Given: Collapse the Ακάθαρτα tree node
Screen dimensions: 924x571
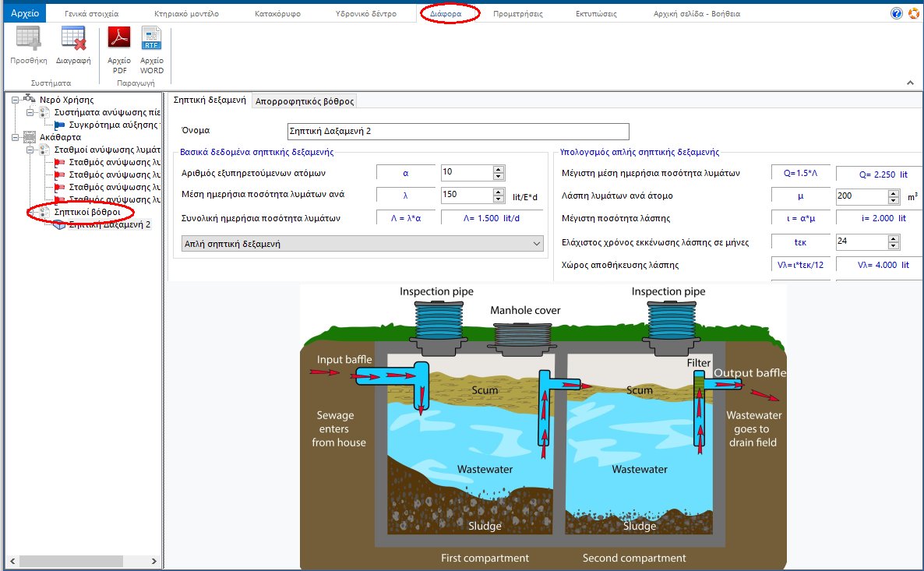Looking at the screenshot, I should pos(16,137).
